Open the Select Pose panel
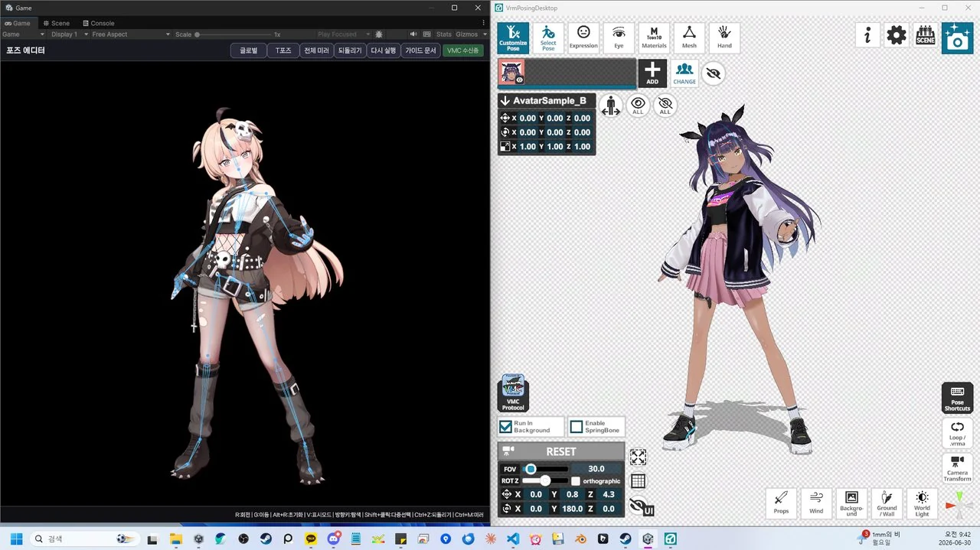This screenshot has height=550, width=980. tap(548, 37)
